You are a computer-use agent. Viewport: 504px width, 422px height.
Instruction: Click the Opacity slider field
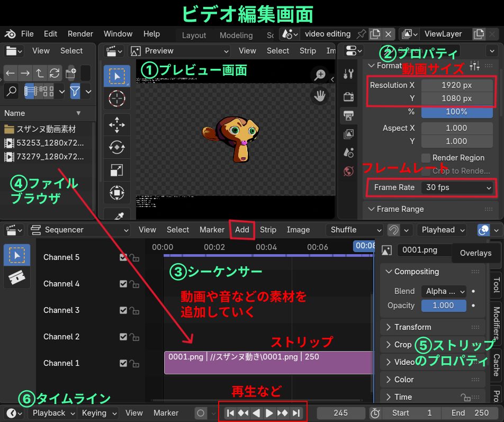pos(443,306)
